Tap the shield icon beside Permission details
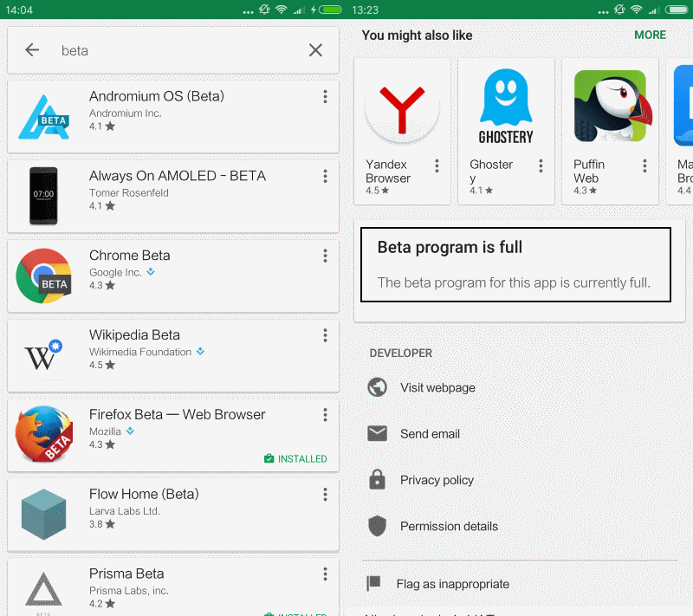 (x=377, y=526)
